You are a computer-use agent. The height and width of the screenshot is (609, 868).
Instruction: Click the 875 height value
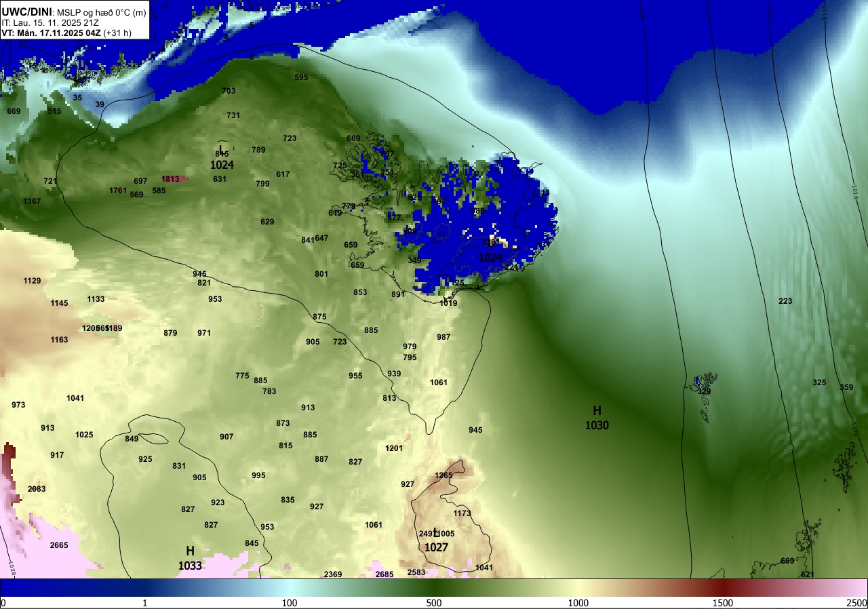[319, 317]
